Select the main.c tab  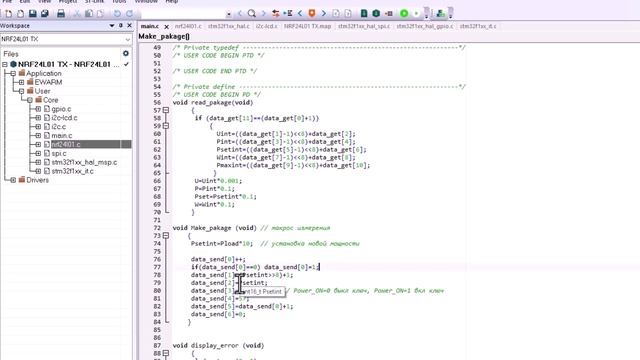pyautogui.click(x=149, y=26)
